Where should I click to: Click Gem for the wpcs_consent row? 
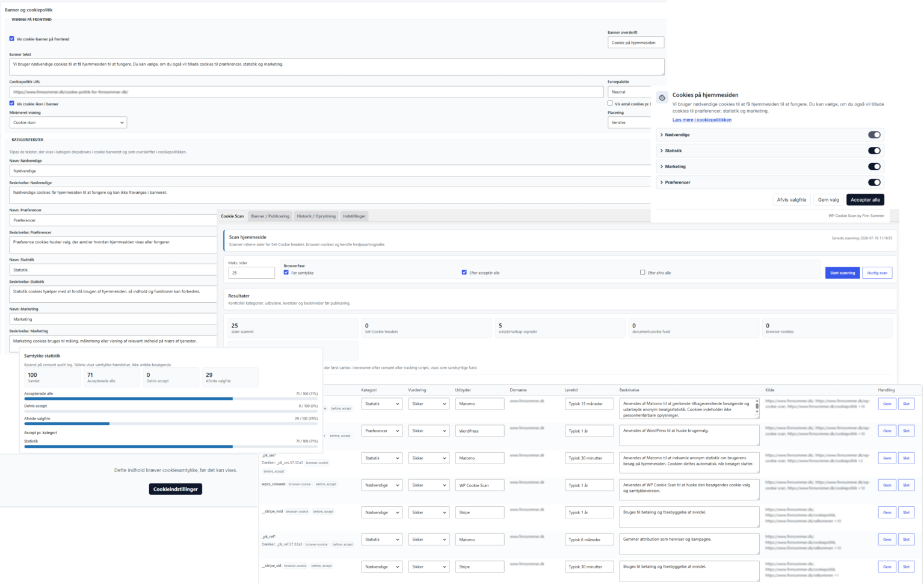[887, 485]
